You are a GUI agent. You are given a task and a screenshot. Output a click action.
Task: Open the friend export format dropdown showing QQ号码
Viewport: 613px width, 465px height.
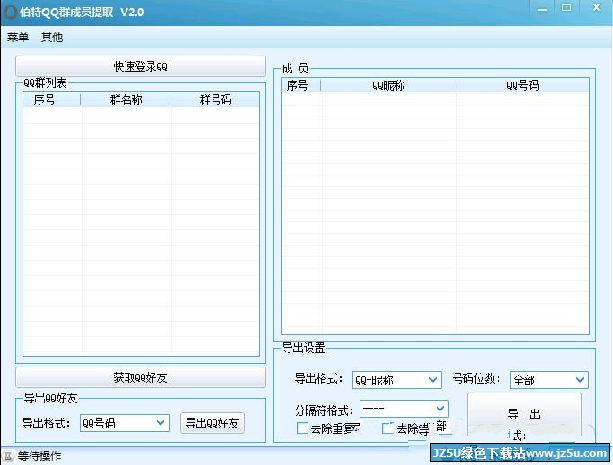(x=125, y=423)
